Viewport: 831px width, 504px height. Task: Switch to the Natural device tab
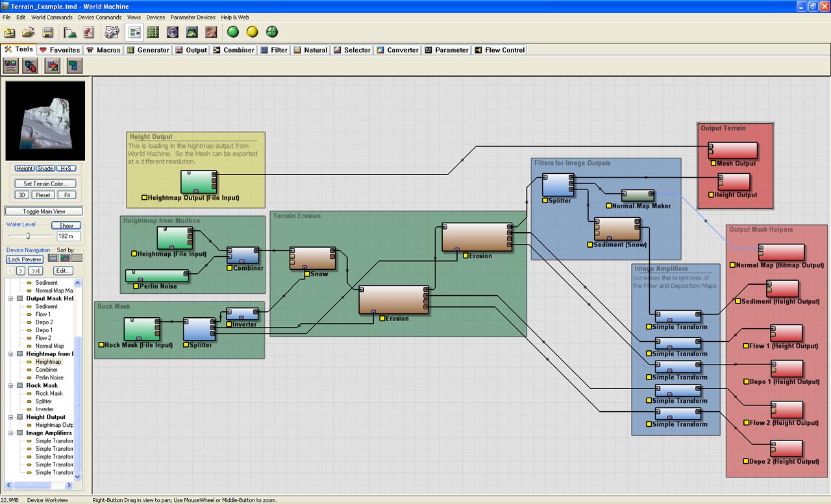[310, 50]
